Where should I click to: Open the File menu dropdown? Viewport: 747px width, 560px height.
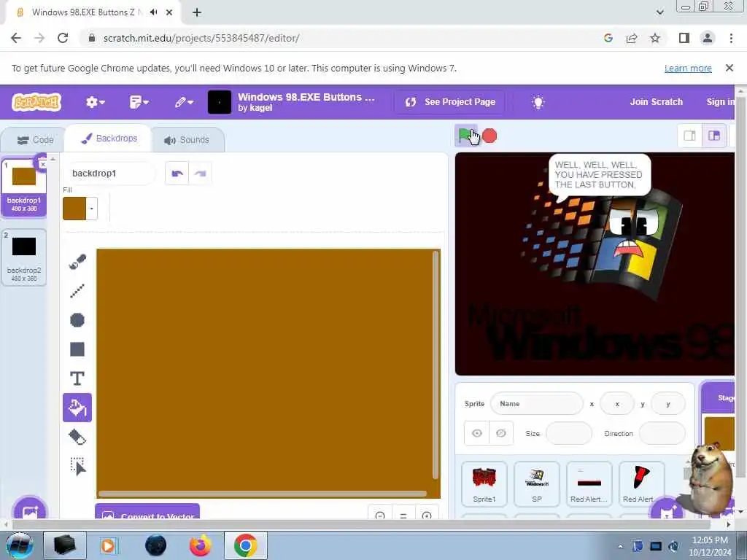[139, 102]
